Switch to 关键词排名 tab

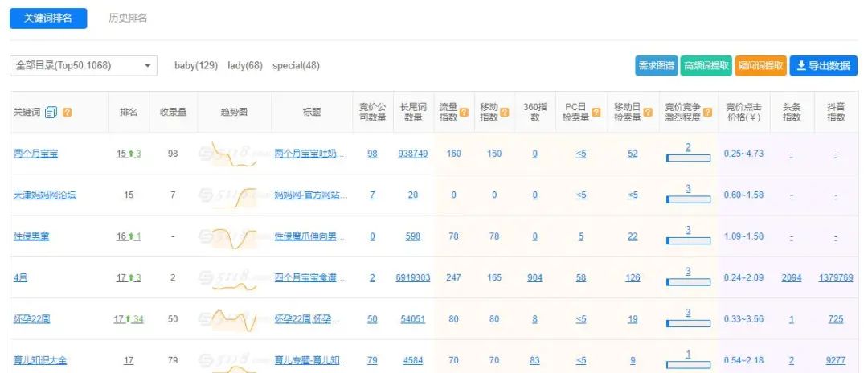click(x=48, y=18)
